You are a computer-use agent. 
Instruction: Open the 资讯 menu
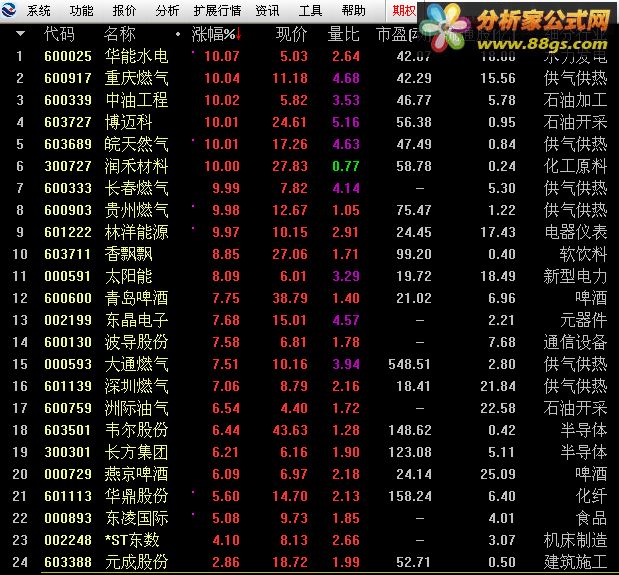coord(267,11)
